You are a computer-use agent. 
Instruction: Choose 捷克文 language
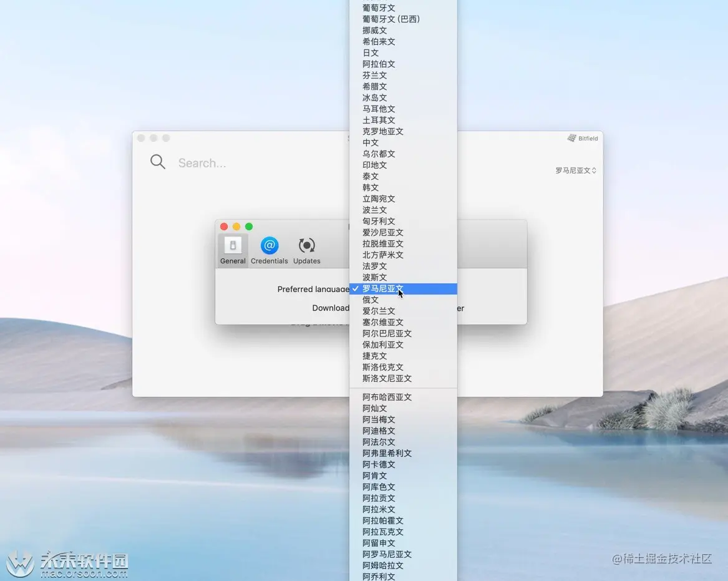[403, 356]
